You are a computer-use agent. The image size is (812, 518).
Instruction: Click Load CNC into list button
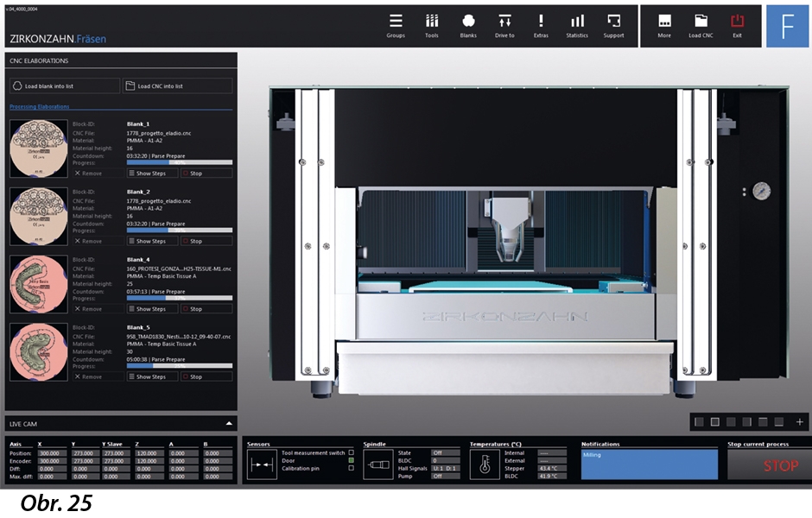click(178, 86)
